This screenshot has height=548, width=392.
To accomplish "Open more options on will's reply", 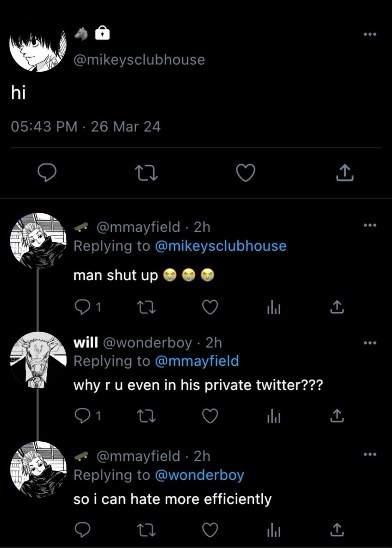I will (370, 343).
